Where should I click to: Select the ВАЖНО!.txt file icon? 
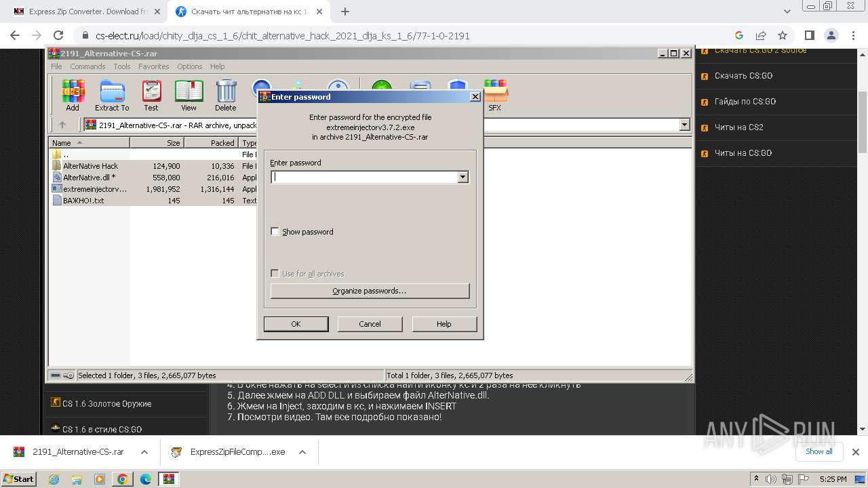tap(57, 201)
